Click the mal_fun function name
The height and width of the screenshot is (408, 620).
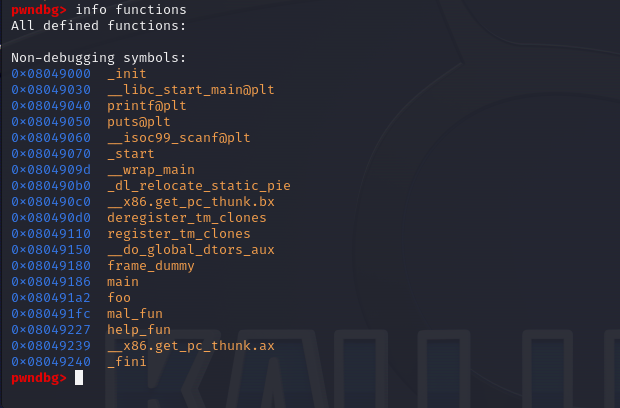(135, 314)
